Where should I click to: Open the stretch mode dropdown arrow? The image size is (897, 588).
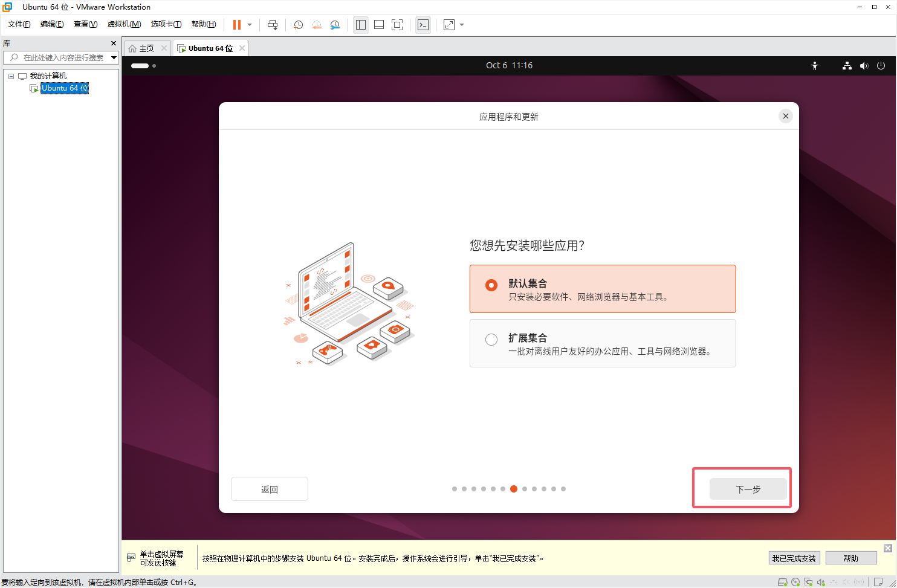(x=462, y=25)
